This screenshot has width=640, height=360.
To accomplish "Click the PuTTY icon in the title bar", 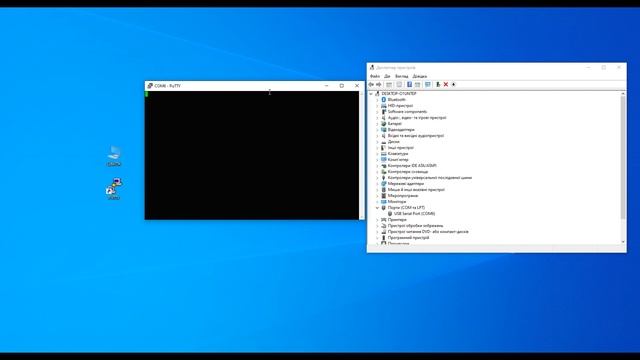I will (150, 86).
